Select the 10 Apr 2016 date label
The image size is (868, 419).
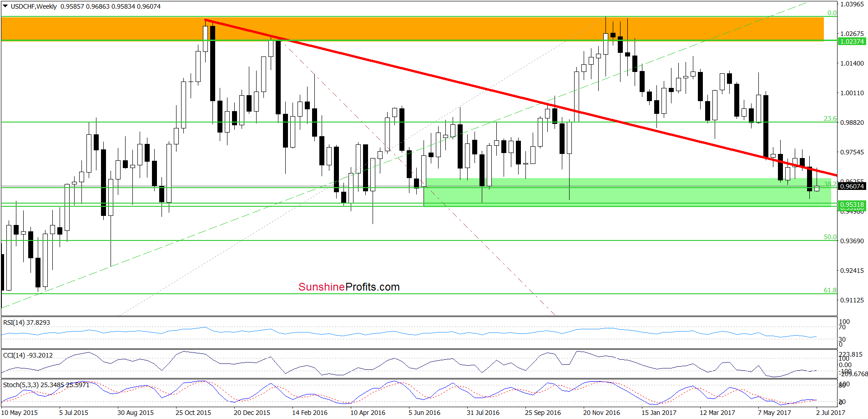click(x=368, y=413)
